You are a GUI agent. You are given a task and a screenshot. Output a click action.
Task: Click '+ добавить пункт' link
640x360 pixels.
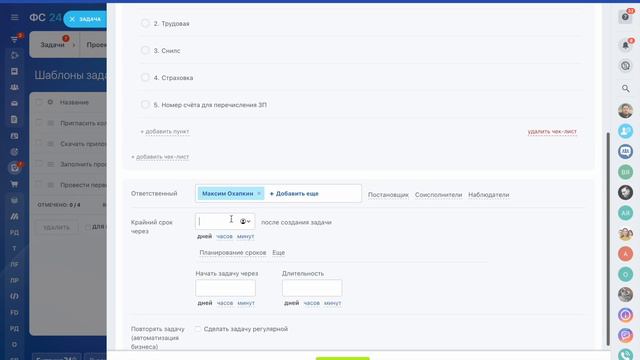164,131
